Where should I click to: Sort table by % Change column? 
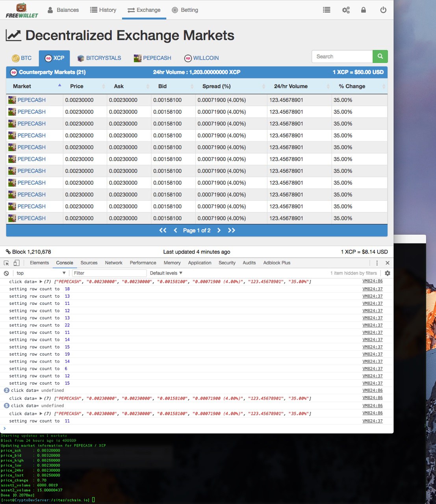tap(360, 86)
